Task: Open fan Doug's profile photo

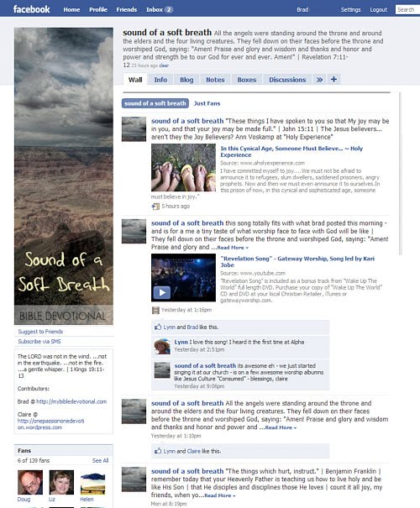Action: (x=30, y=483)
